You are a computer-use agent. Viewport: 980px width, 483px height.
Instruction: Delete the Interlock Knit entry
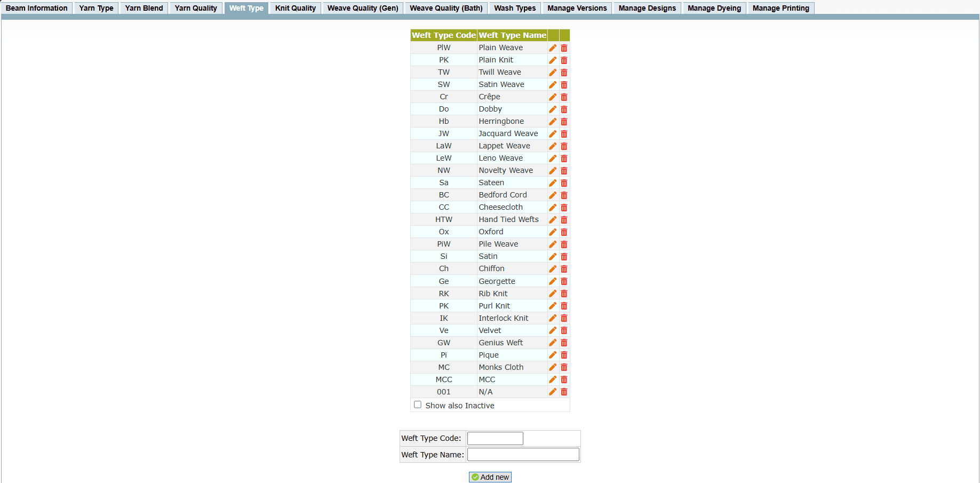564,319
